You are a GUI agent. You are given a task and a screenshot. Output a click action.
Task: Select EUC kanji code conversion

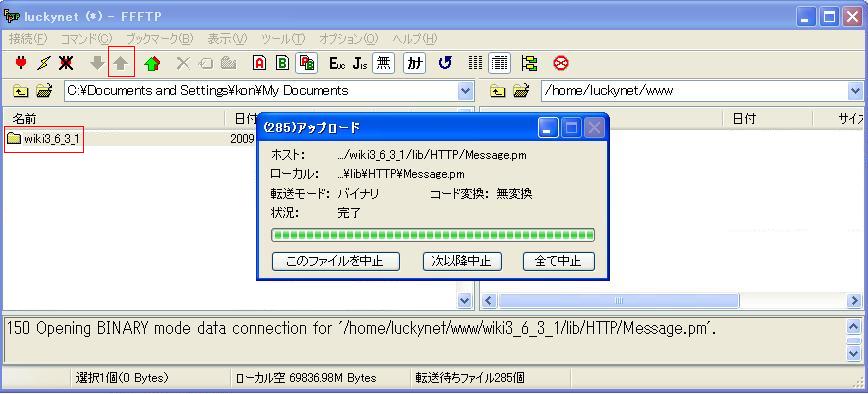[337, 63]
